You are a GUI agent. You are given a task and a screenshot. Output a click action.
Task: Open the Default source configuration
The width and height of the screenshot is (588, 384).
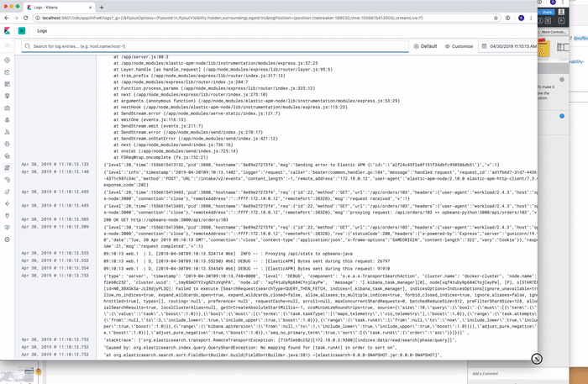click(425, 46)
